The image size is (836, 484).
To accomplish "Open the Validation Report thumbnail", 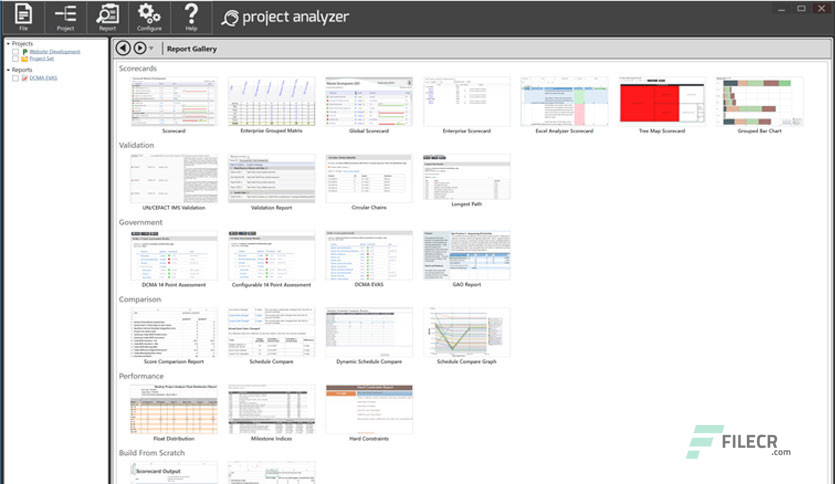I will click(x=271, y=178).
